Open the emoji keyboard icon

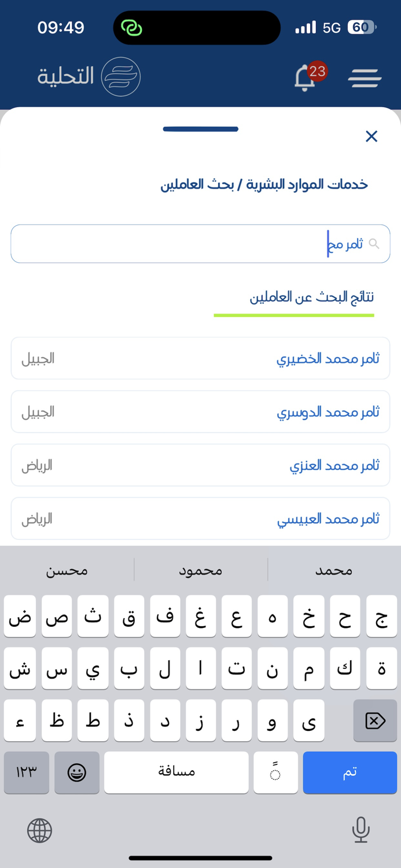(x=77, y=773)
